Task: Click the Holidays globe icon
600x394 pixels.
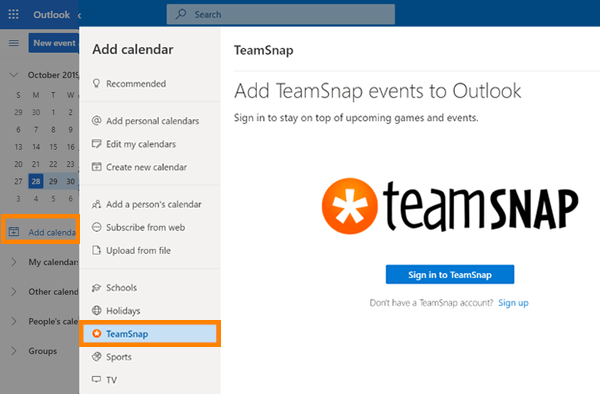Action: point(96,310)
